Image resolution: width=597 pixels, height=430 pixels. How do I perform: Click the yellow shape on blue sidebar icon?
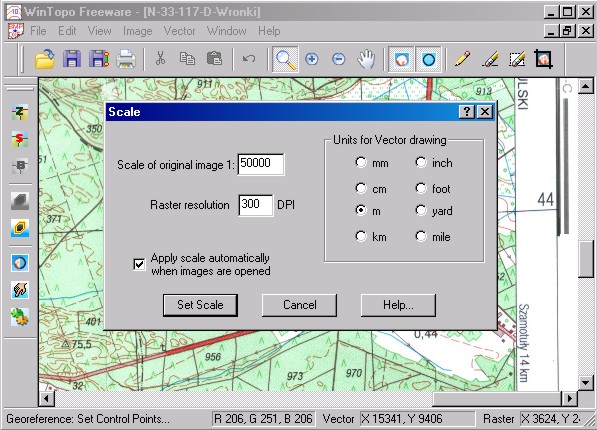[20, 228]
